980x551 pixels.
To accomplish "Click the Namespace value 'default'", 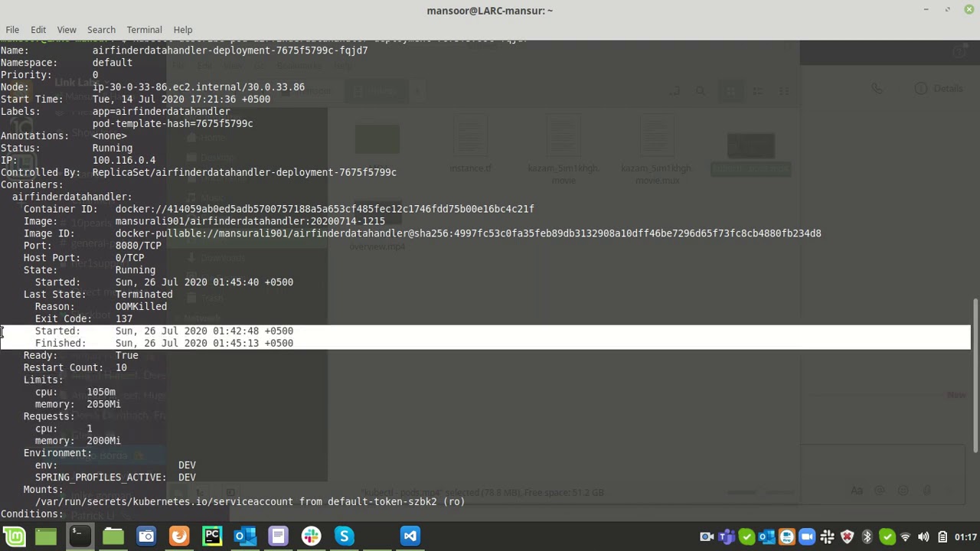I will [113, 63].
